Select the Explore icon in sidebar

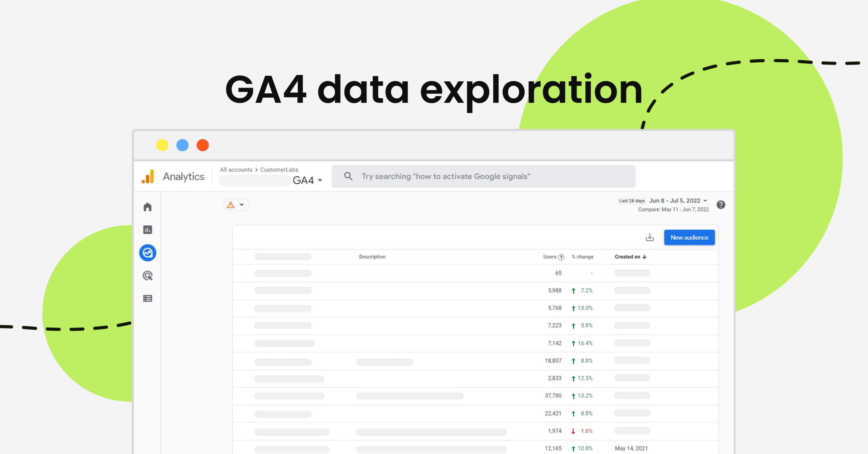(147, 253)
